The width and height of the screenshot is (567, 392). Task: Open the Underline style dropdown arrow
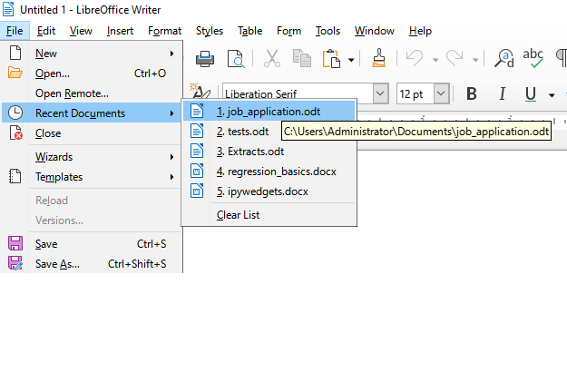coord(552,95)
